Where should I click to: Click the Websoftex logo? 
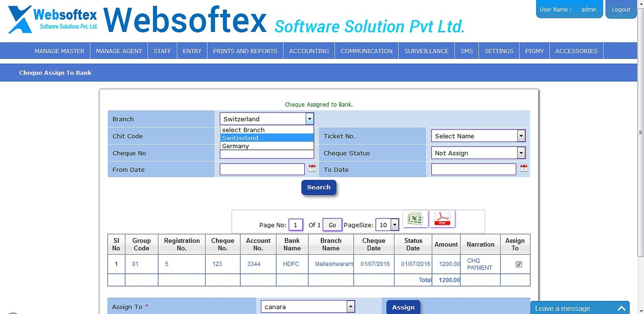pos(53,20)
